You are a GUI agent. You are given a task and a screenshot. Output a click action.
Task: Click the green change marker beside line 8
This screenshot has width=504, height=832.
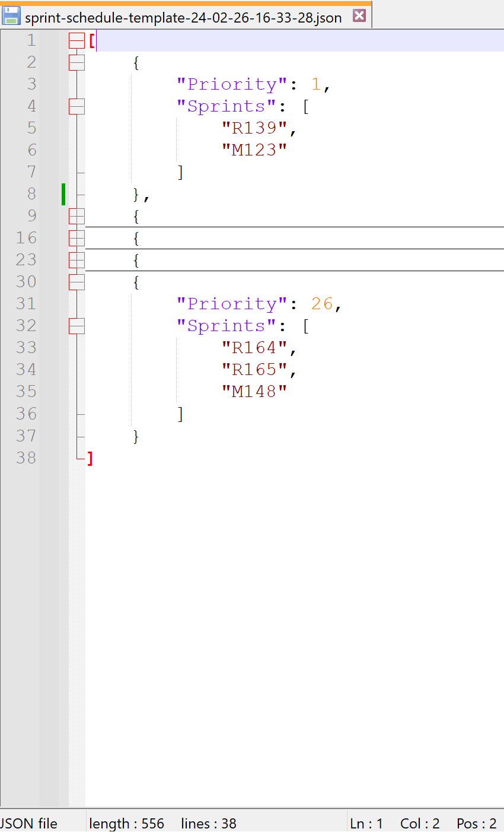pyautogui.click(x=63, y=194)
